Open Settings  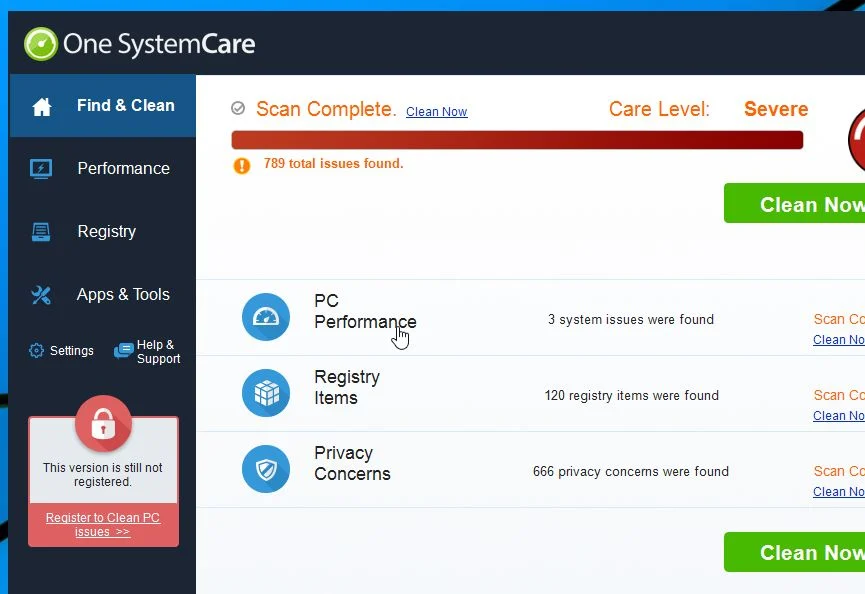click(61, 351)
